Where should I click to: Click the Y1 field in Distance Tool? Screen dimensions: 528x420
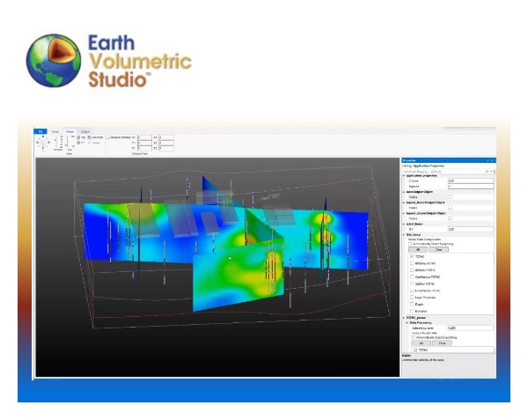(144, 143)
